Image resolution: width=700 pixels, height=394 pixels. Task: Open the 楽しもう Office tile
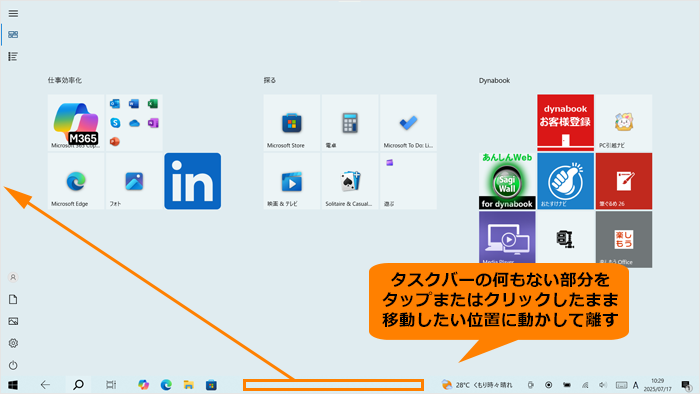coord(624,239)
